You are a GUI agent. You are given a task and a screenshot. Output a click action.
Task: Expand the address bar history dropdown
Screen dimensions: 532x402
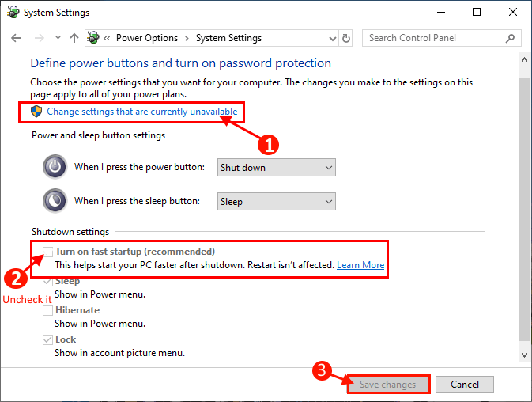pos(333,38)
